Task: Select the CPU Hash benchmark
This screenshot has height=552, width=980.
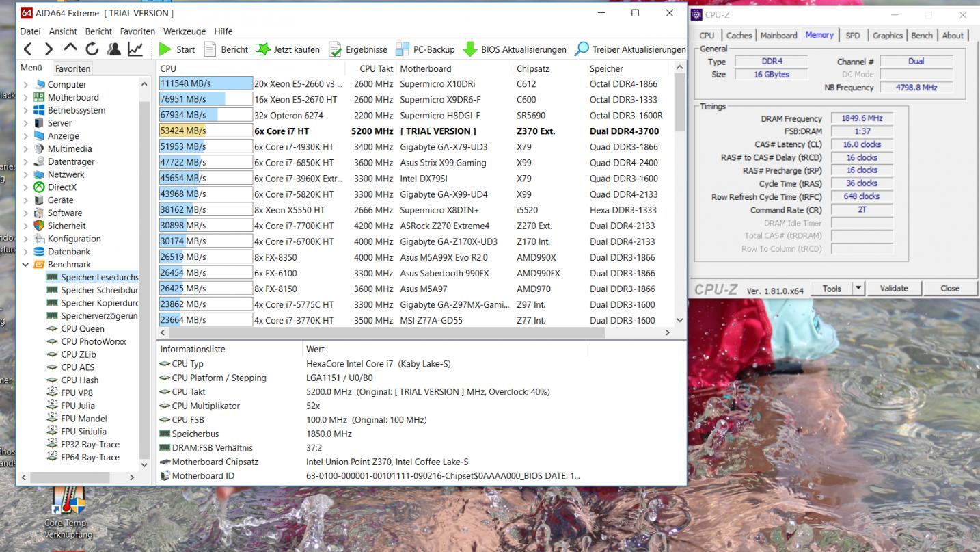Action: 79,380
